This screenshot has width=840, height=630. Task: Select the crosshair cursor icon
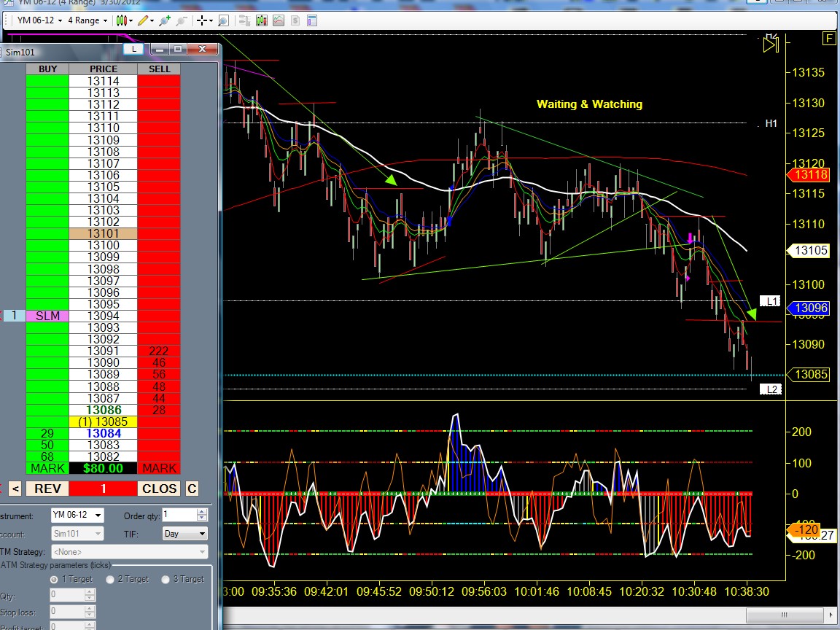(201, 20)
